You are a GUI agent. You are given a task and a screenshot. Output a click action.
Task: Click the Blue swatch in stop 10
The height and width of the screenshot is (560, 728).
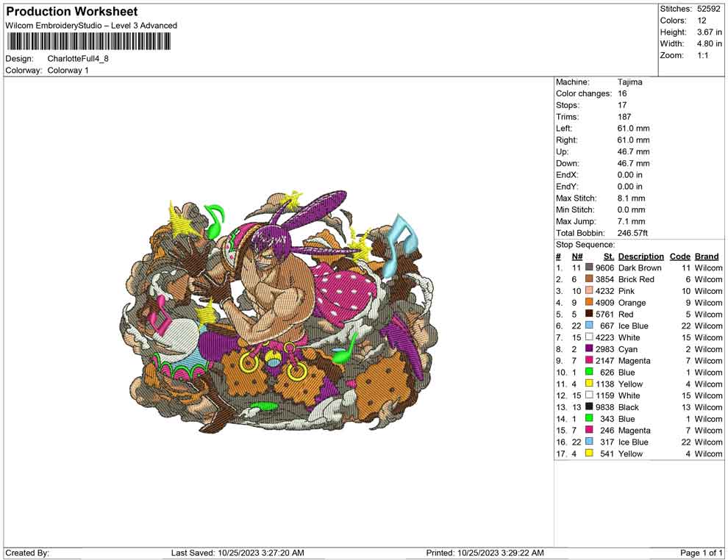pos(589,372)
